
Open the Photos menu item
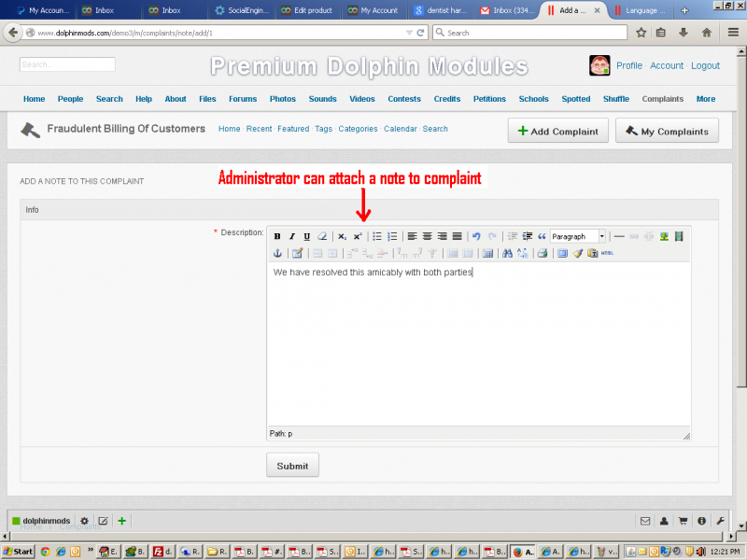[283, 99]
